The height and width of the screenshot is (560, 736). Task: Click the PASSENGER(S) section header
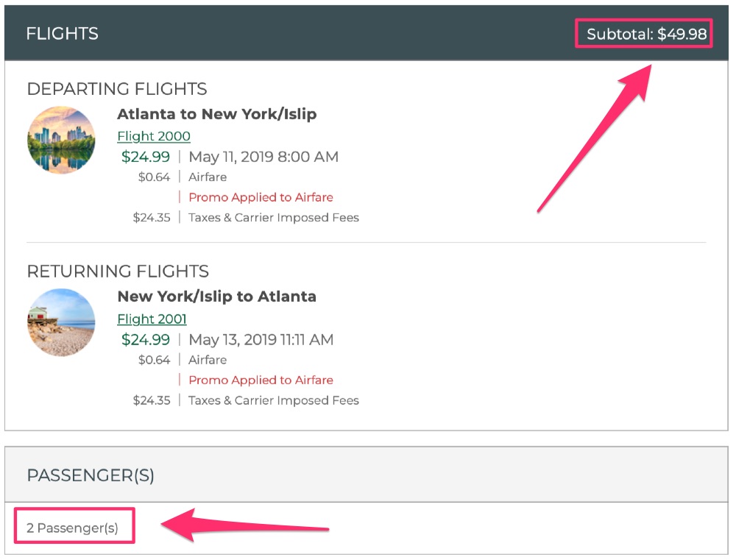point(91,475)
